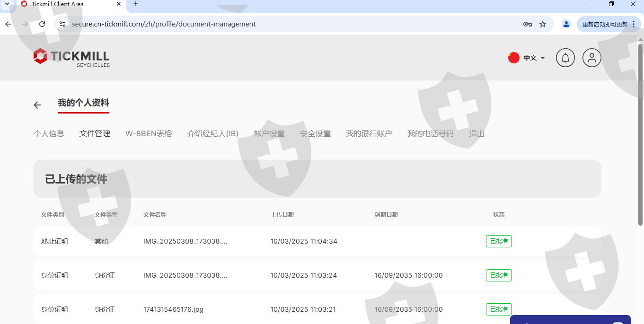This screenshot has height=324, width=644.
Task: Click the China flag language icon
Action: 514,58
